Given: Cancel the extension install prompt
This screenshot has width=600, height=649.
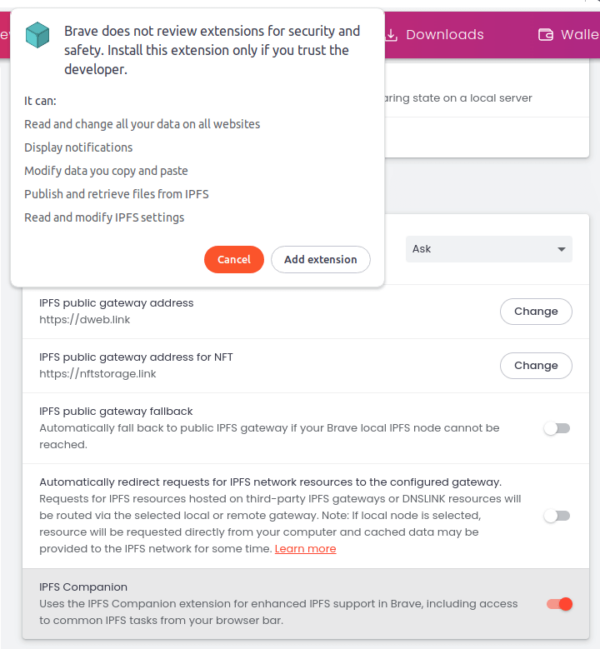Looking at the screenshot, I should [234, 260].
